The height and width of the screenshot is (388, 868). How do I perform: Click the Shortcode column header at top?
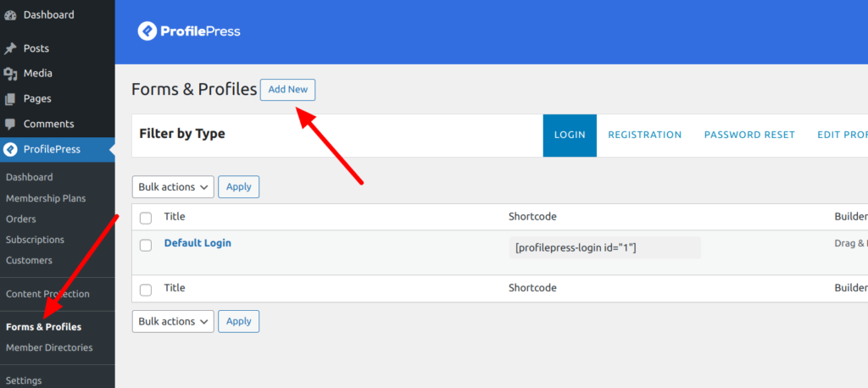point(532,217)
